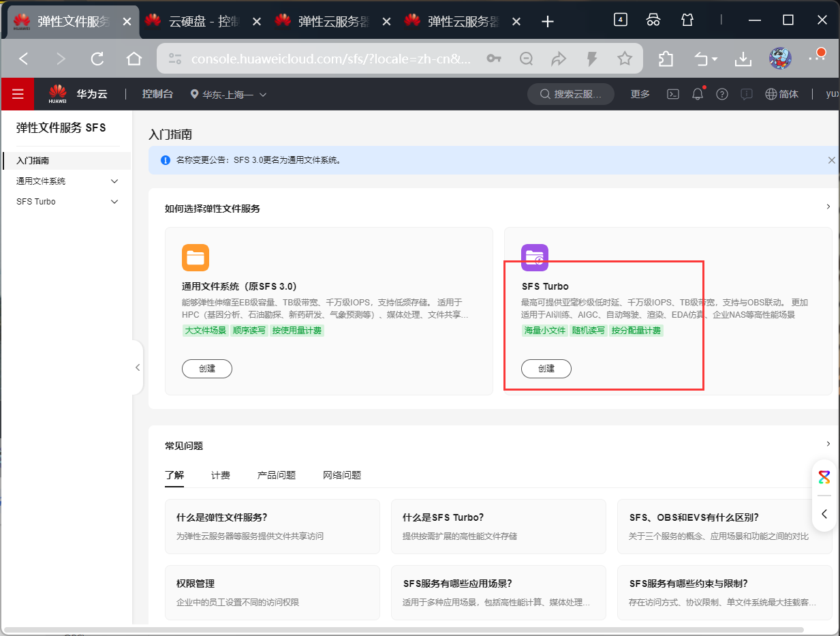Expand the 常见问题 section arrow
Screen dimensions: 840x636
point(828,444)
